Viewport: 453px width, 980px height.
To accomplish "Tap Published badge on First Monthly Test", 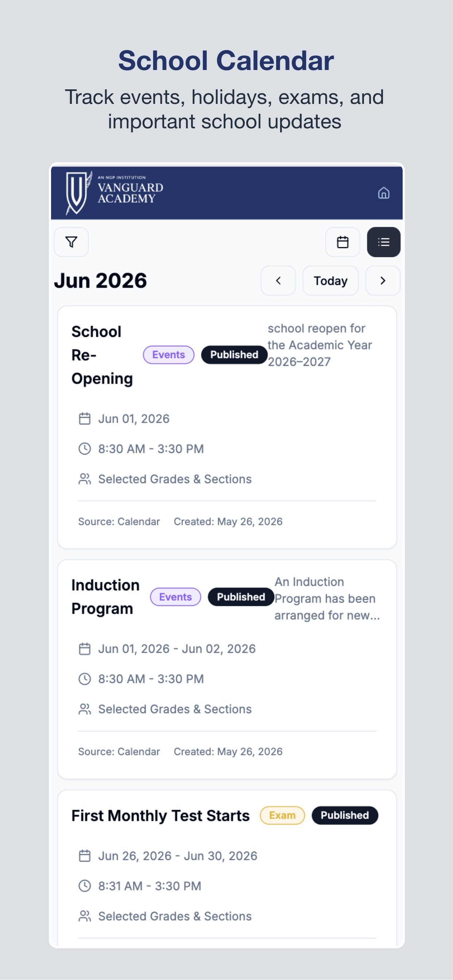I will point(345,816).
